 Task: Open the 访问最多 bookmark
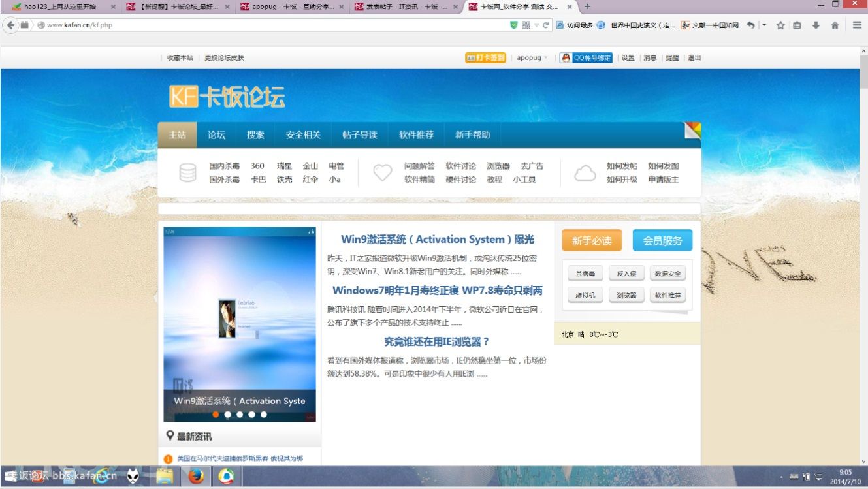575,25
